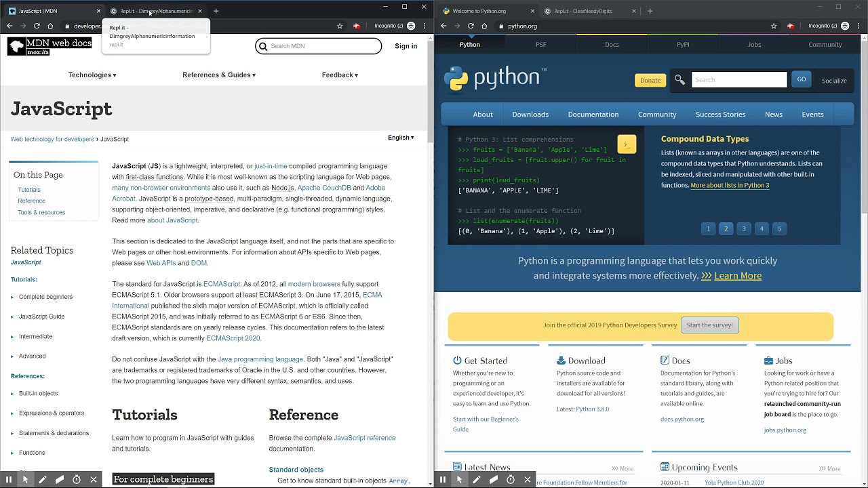
Task: Click magnifier icon beside Python search field
Action: [679, 80]
